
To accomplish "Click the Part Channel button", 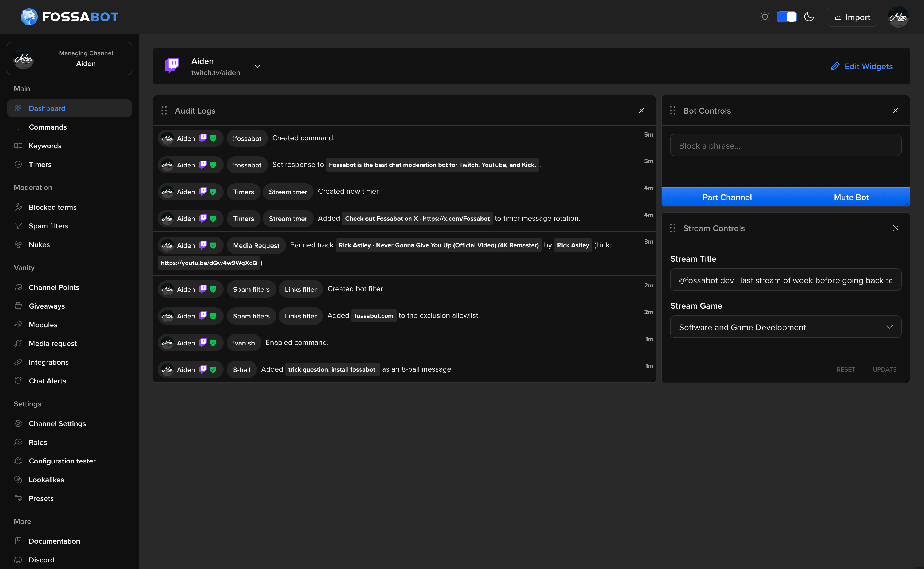I will click(727, 197).
